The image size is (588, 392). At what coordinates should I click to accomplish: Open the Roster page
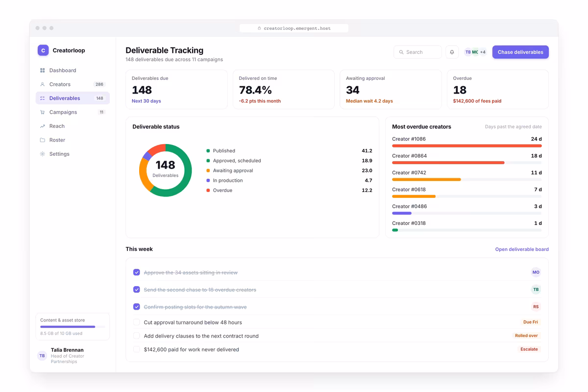(x=73, y=140)
